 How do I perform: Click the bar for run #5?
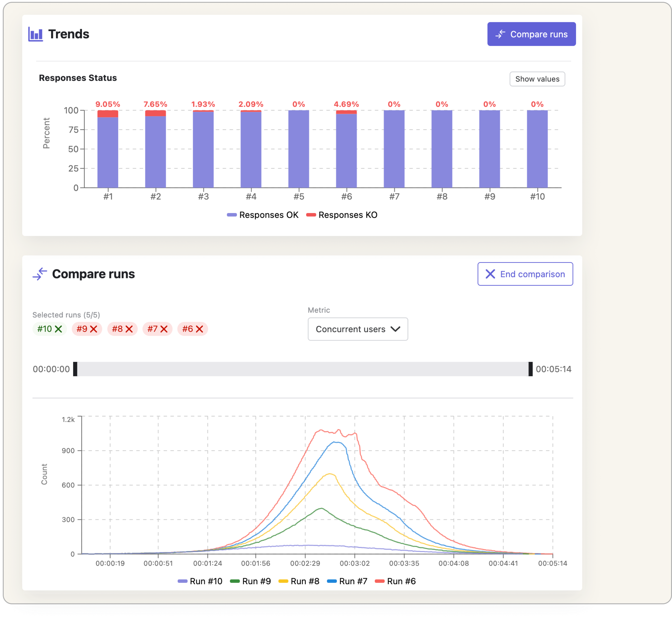tap(299, 149)
